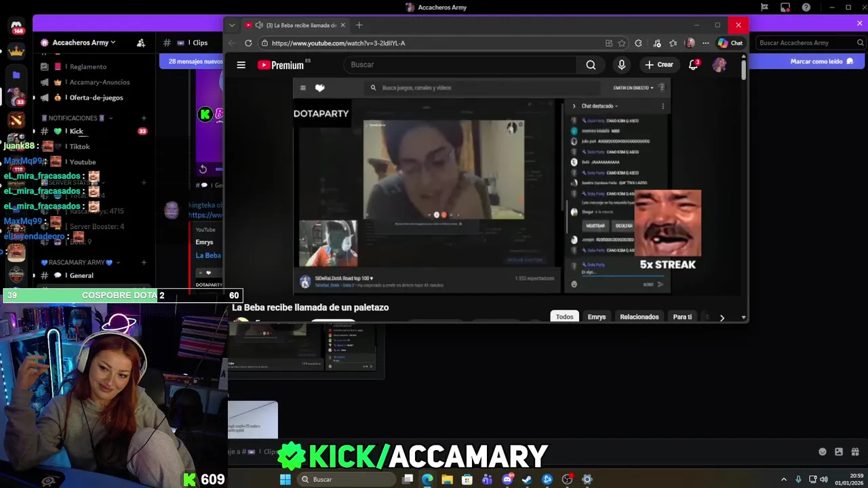The height and width of the screenshot is (488, 868).
Task: Open Windows Start menu
Action: point(285,479)
